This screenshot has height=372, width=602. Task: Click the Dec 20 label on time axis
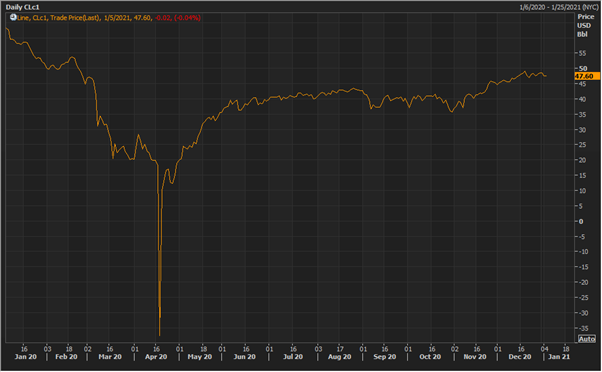520,357
